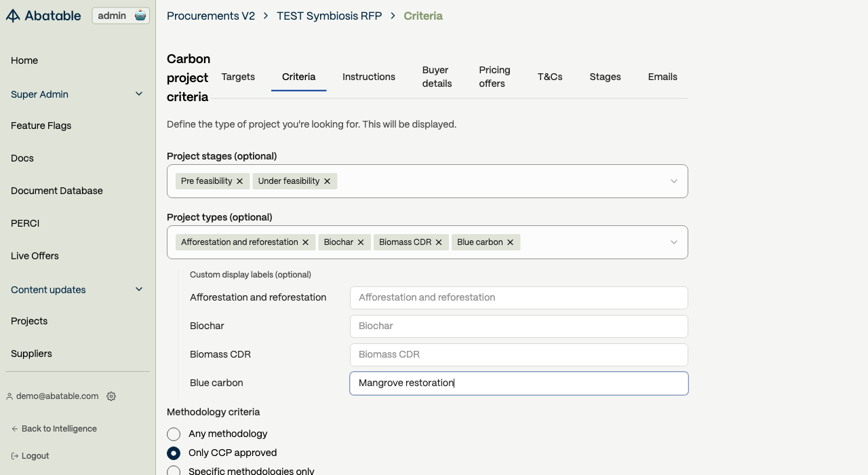
Task: Click the Abatable logo icon
Action: 13,16
